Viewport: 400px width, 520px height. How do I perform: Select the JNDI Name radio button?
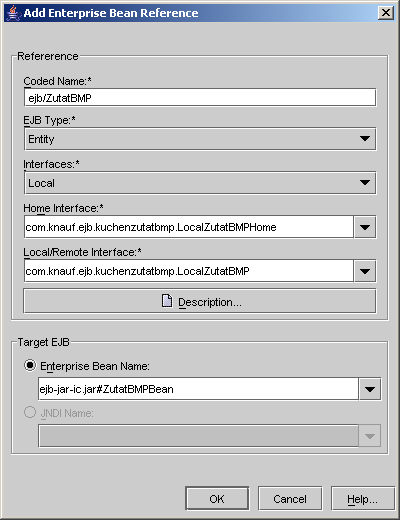30,412
